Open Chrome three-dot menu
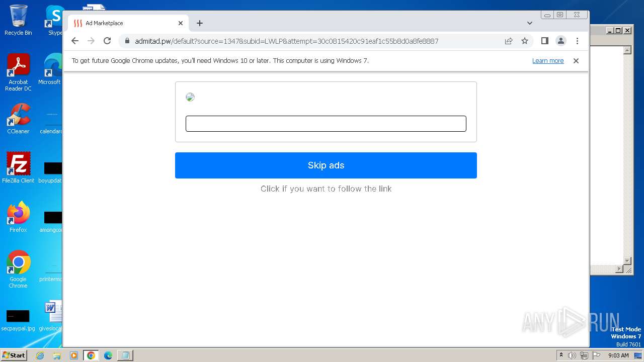 point(577,41)
